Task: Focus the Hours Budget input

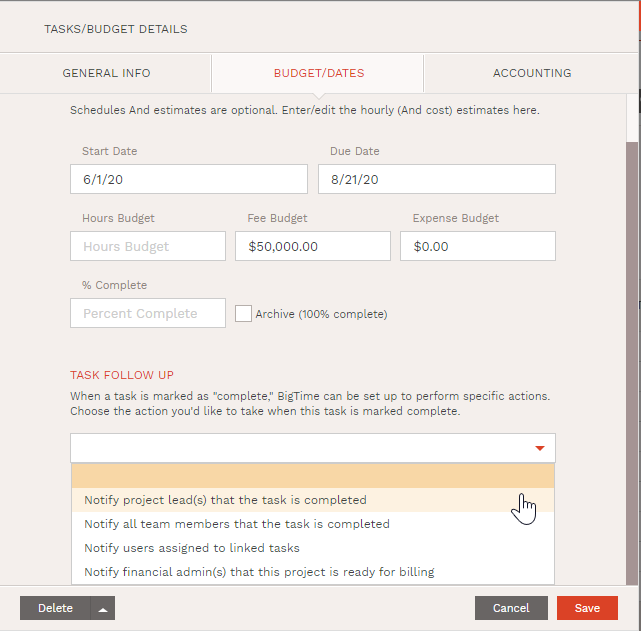Action: pos(148,246)
